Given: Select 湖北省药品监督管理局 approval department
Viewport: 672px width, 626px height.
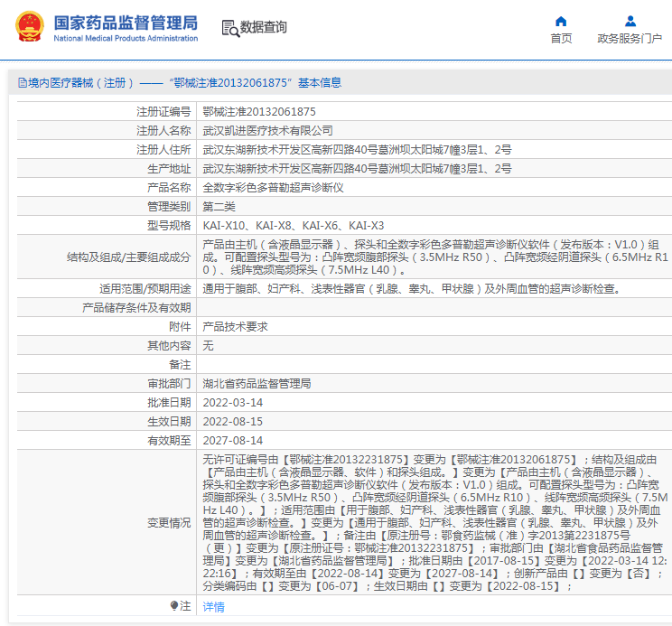Looking at the screenshot, I should (x=257, y=384).
